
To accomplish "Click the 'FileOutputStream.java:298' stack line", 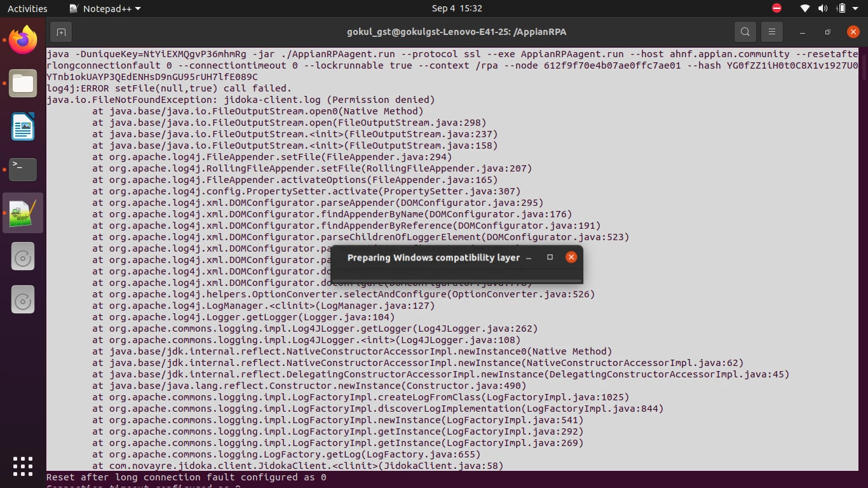I will [x=289, y=123].
